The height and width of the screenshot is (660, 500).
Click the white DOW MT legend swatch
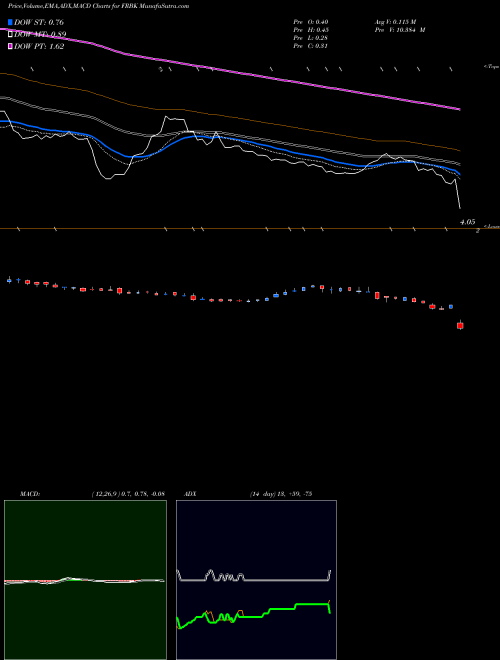(x=10, y=34)
